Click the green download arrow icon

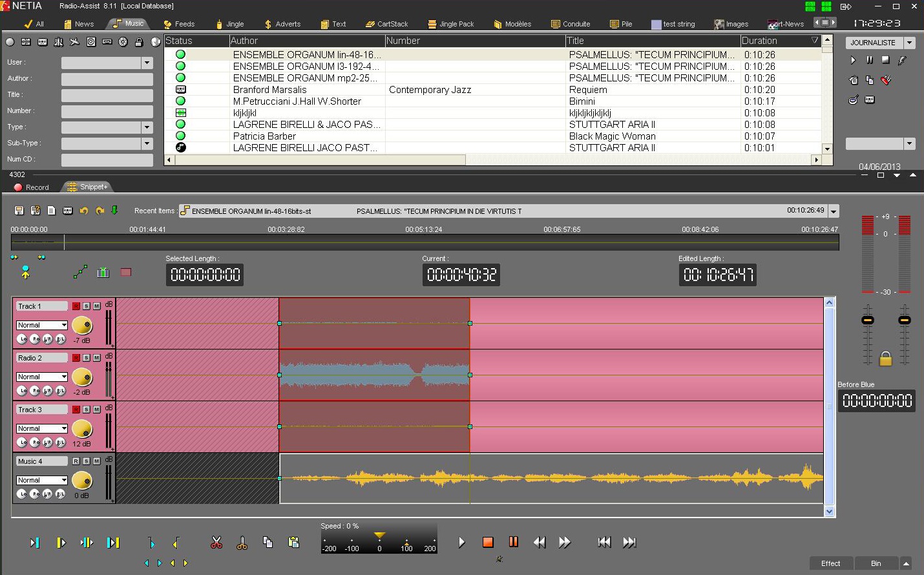(x=114, y=210)
